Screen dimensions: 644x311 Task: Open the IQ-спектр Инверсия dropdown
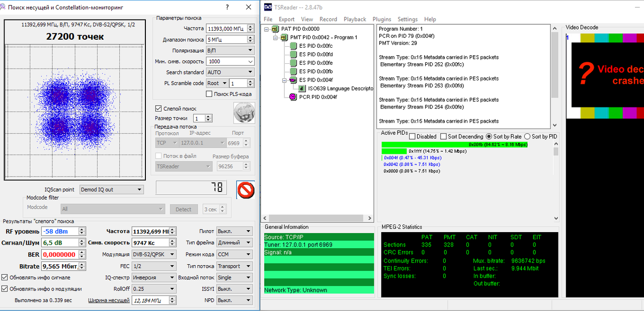coord(154,277)
